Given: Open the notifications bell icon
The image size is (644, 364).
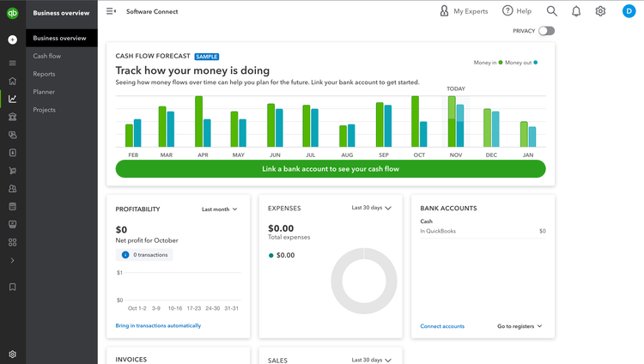Looking at the screenshot, I should (576, 11).
